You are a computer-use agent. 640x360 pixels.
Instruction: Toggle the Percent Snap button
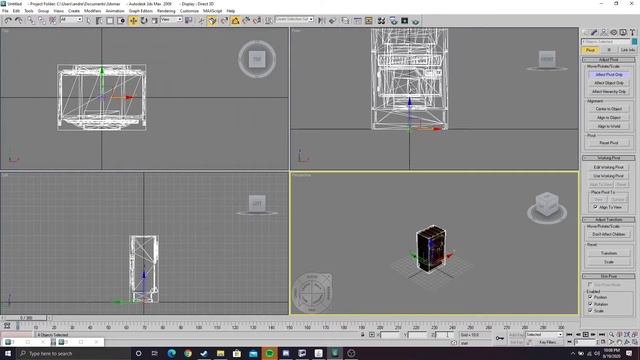coord(246,20)
